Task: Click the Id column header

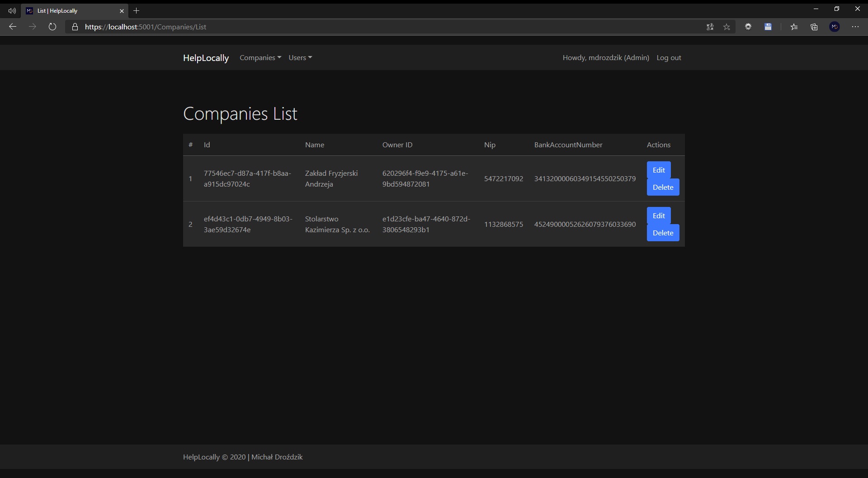Action: (207, 145)
